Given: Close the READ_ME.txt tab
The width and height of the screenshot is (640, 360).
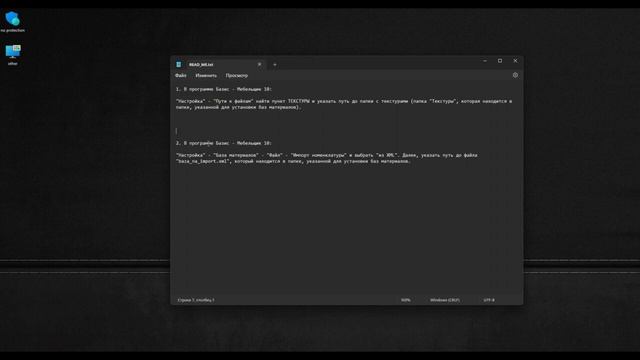Looking at the screenshot, I should click(x=260, y=64).
